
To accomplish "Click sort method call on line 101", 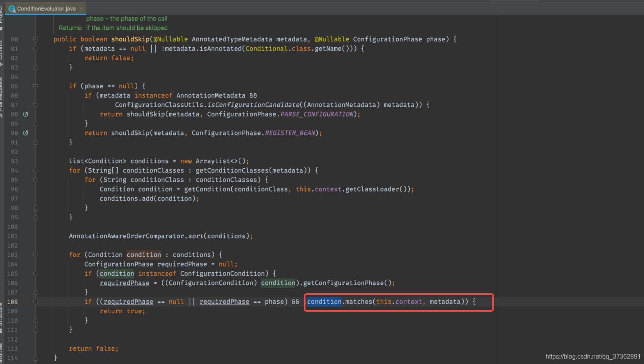I will 196,236.
